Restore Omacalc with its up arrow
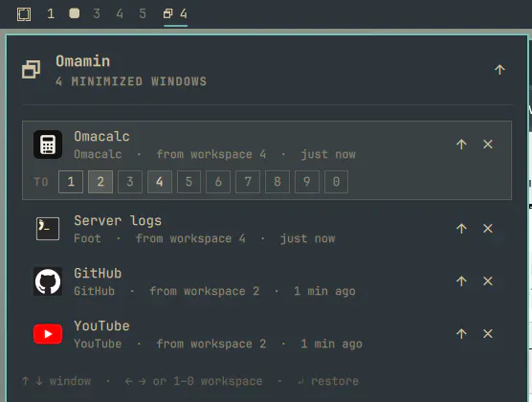 click(x=461, y=145)
